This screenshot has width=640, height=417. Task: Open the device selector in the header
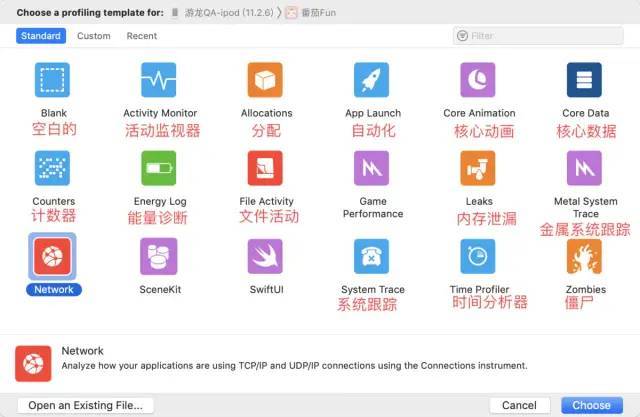tap(222, 13)
